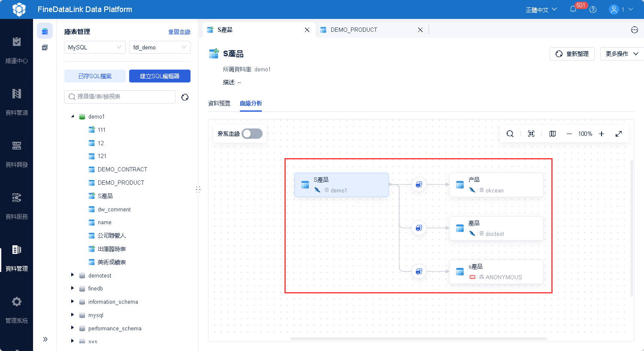Expand the collapsed sidebar with double chevron
The width and height of the screenshot is (644, 351).
click(45, 339)
